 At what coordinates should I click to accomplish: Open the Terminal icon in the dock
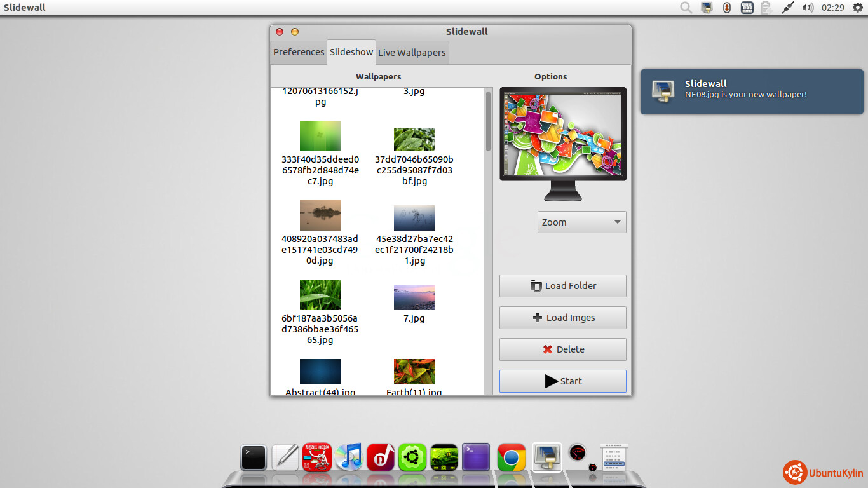point(254,457)
